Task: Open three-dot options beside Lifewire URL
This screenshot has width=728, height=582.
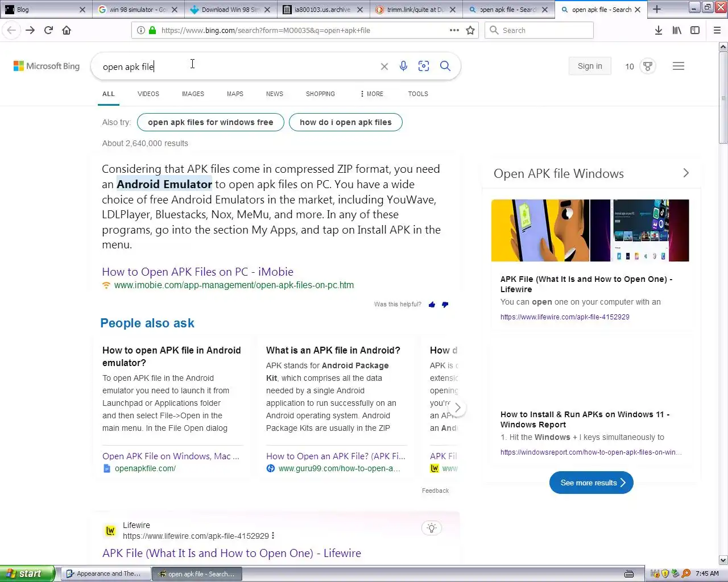Action: (x=273, y=535)
